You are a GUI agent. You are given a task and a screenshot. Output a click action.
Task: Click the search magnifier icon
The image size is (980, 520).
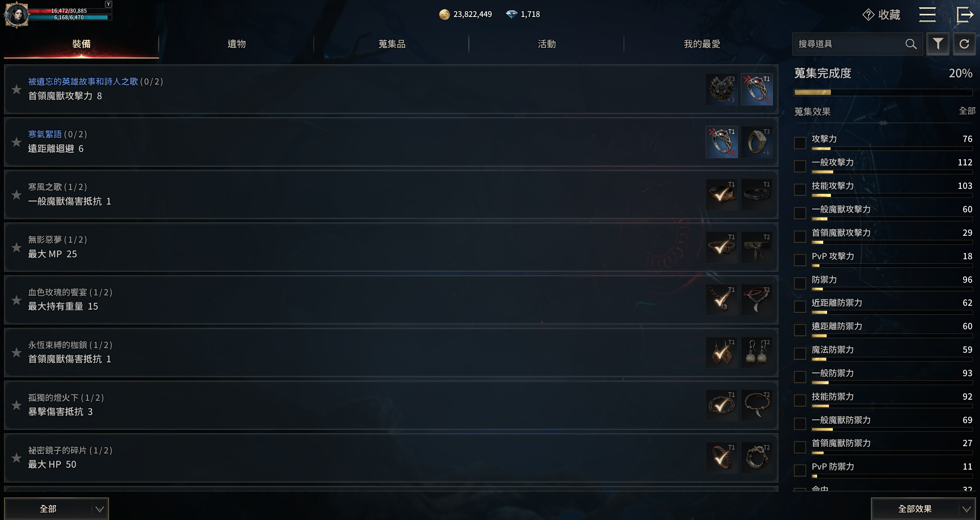[911, 44]
